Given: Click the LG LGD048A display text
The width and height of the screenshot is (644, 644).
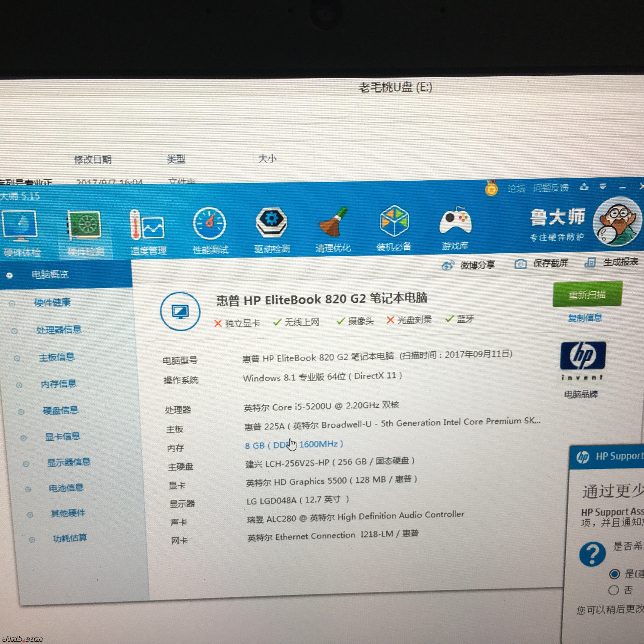Looking at the screenshot, I should 298,500.
